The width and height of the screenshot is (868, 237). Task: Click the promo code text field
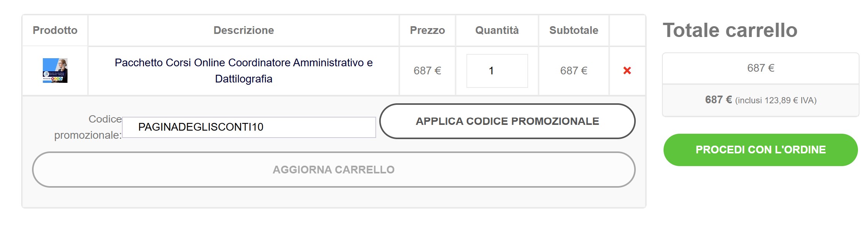[x=249, y=127]
